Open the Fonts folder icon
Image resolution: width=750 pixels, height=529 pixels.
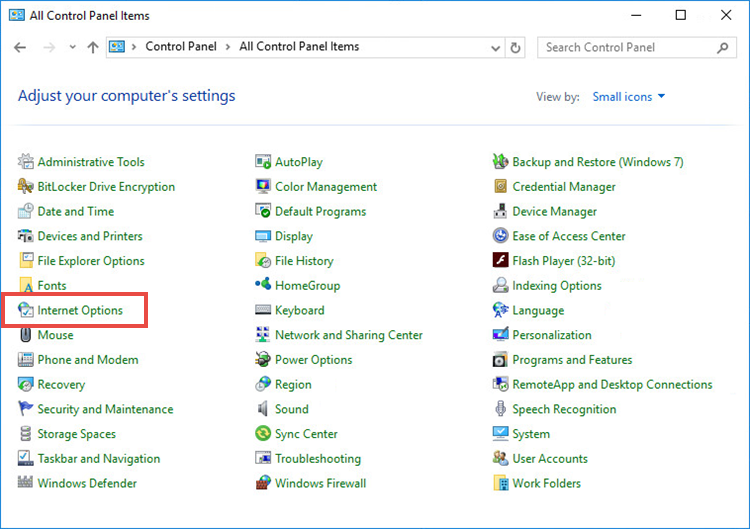25,285
